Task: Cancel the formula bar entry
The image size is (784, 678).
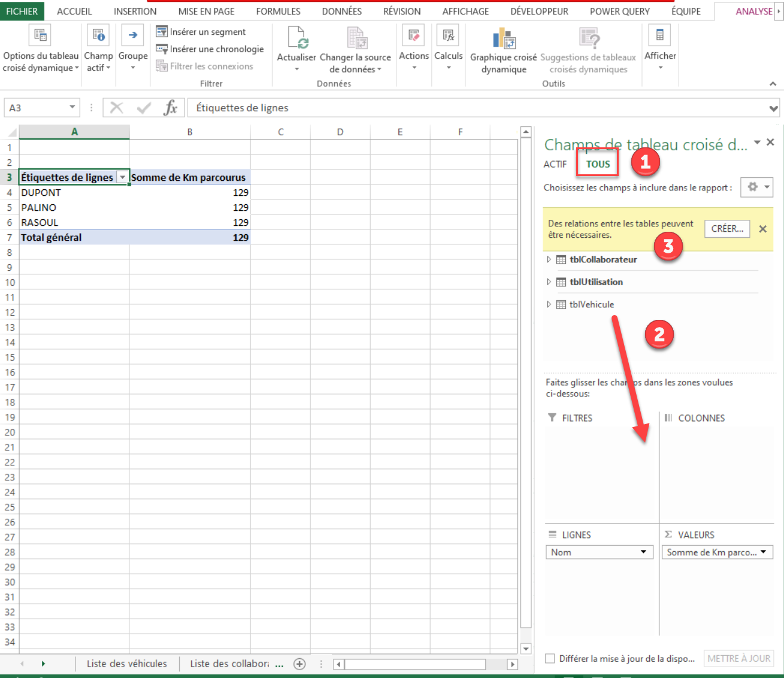Action: click(x=117, y=108)
